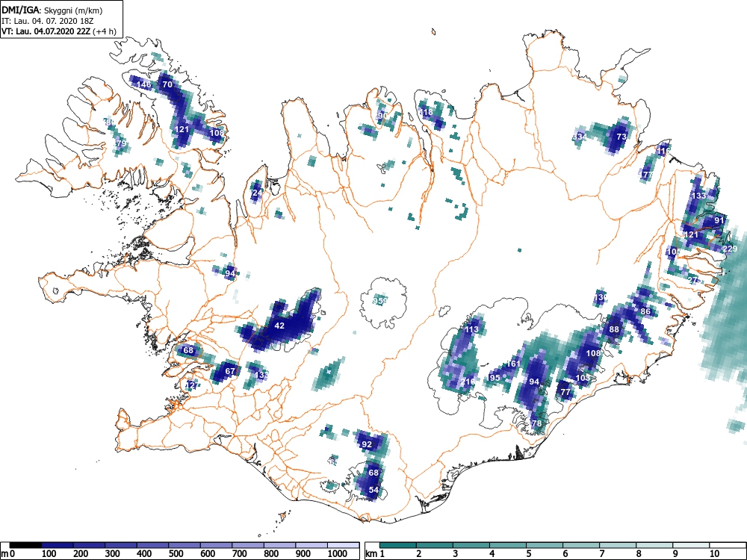The height and width of the screenshot is (560, 747).
Task: Click the 'VT: Lau. 04.07.2020 22Z (+4 h)' line
Action: point(59,31)
